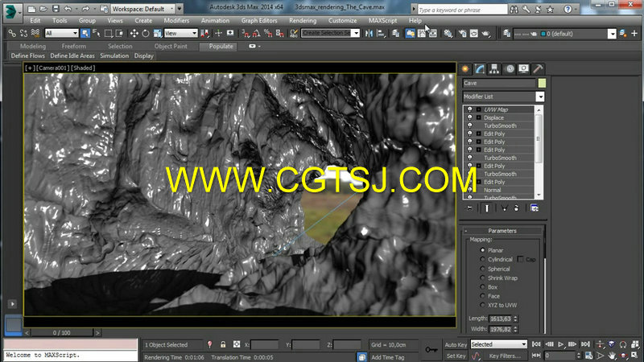This screenshot has height=362, width=644.
Task: Toggle lightbulb for Displace modifier
Action: (x=470, y=117)
